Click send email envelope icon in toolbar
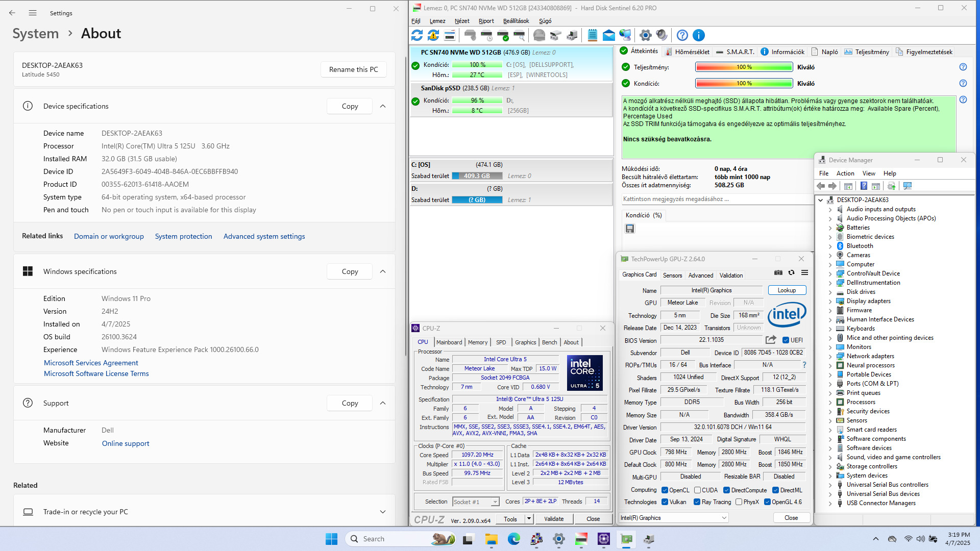Image resolution: width=980 pixels, height=551 pixels. (x=609, y=35)
